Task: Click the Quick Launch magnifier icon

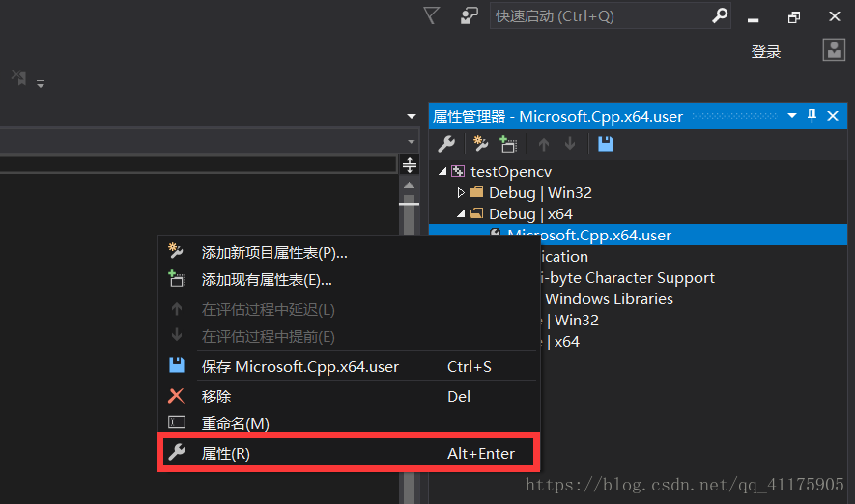Action: point(720,15)
